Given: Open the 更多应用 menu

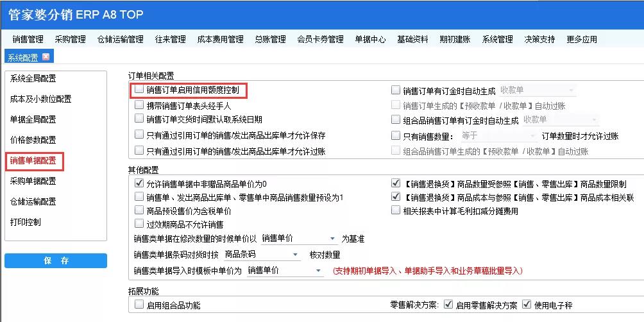Looking at the screenshot, I should coord(582,39).
